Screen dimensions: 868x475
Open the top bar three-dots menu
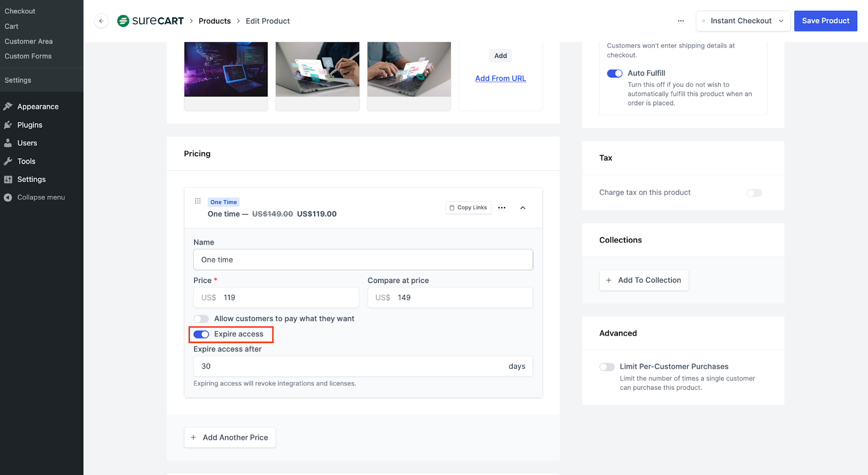point(681,21)
